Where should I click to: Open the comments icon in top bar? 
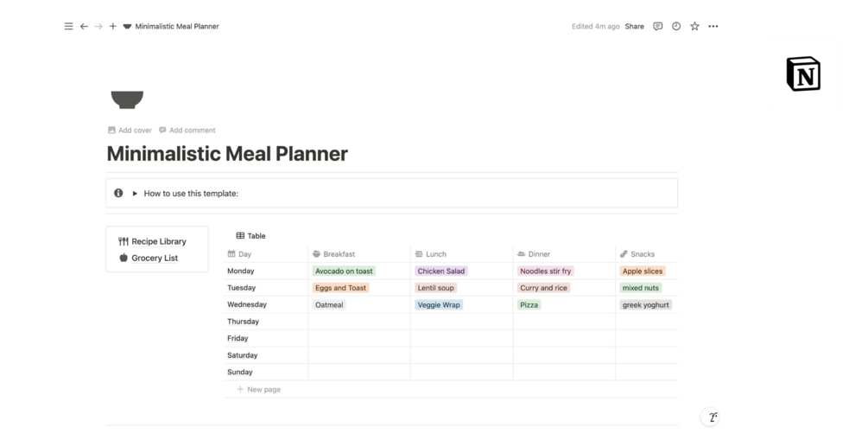coord(658,27)
